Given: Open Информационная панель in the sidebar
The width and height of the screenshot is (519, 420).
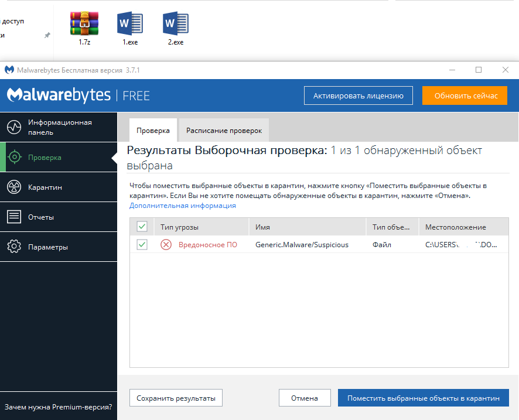Looking at the screenshot, I should 59,127.
